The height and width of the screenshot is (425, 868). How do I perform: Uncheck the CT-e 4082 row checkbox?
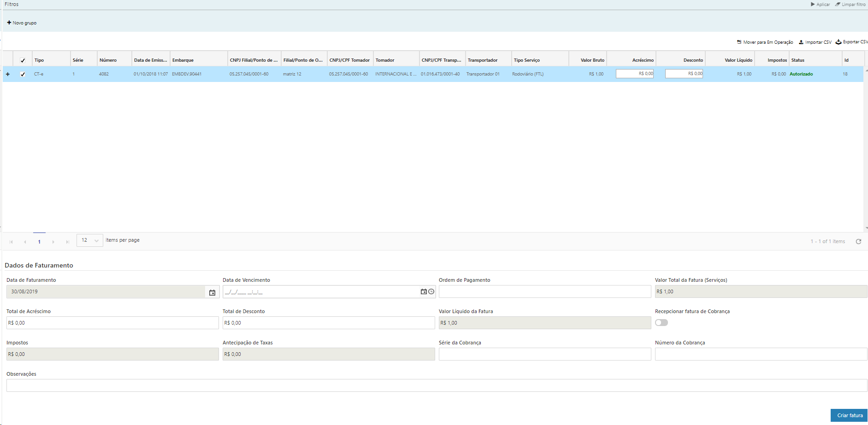point(23,74)
